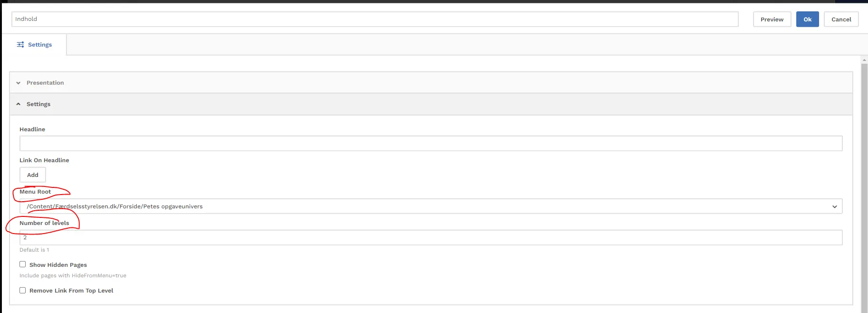
Task: Click the Indhold name field
Action: click(x=374, y=20)
